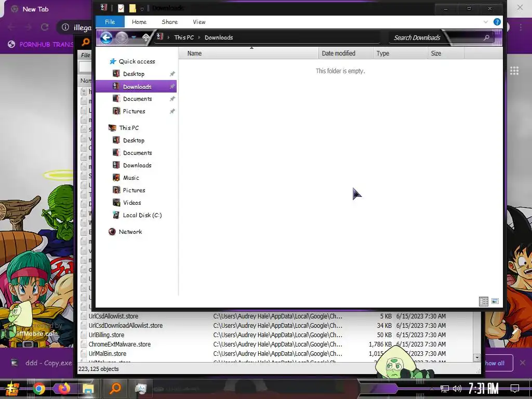This screenshot has width=532, height=399.
Task: Open Firefox from the taskbar
Action: [x=63, y=389]
